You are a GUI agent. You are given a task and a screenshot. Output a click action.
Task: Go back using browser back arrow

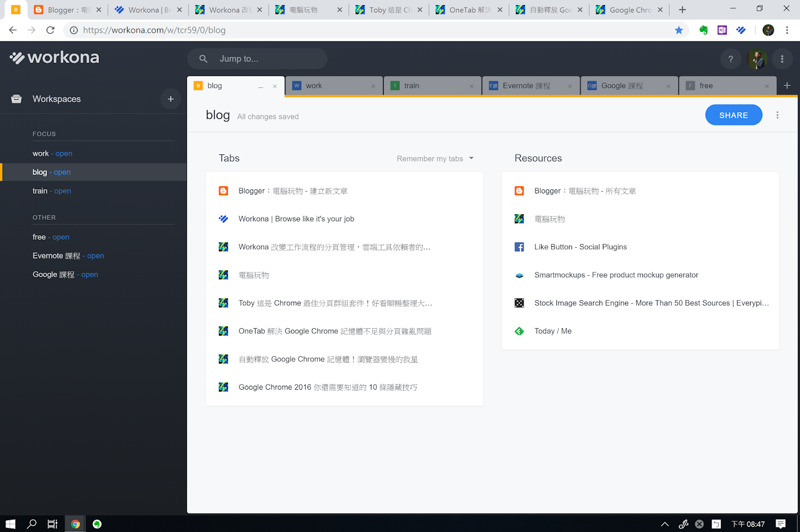point(13,30)
